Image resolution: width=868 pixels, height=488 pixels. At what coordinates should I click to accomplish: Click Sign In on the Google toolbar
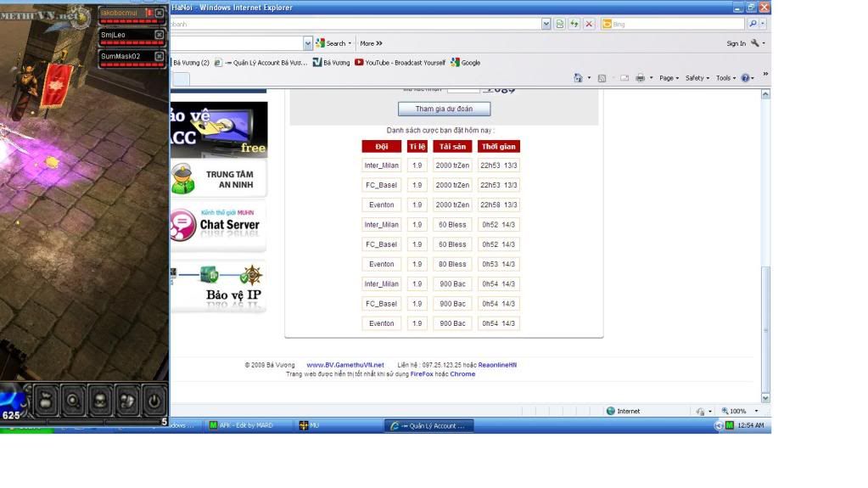click(736, 43)
